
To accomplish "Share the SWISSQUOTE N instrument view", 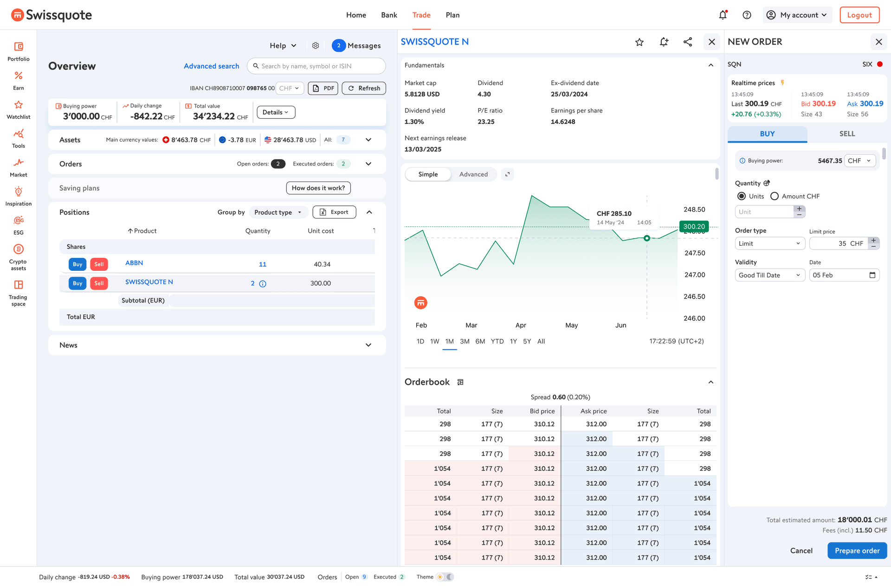I will [x=688, y=42].
